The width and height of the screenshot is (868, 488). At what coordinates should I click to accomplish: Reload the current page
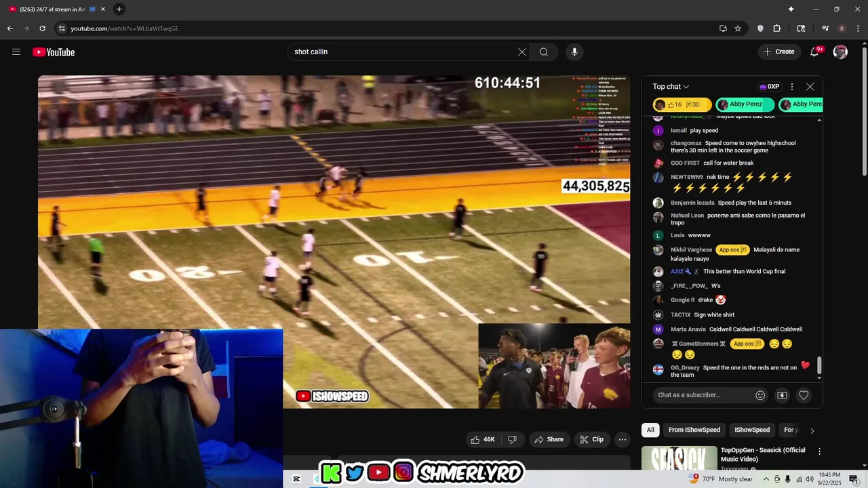click(42, 28)
